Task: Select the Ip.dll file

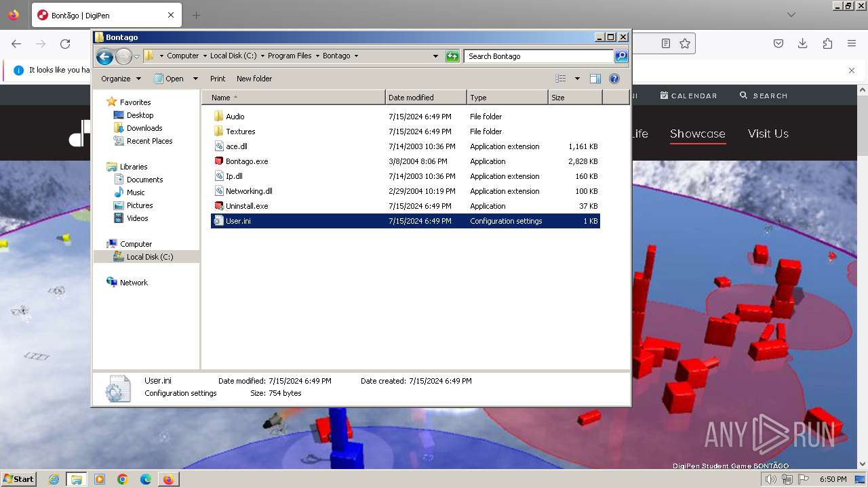Action: point(406,176)
